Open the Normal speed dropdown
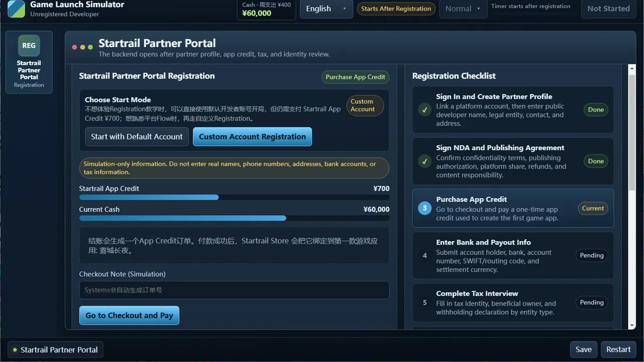Image resolution: width=644 pixels, height=362 pixels. (x=463, y=9)
